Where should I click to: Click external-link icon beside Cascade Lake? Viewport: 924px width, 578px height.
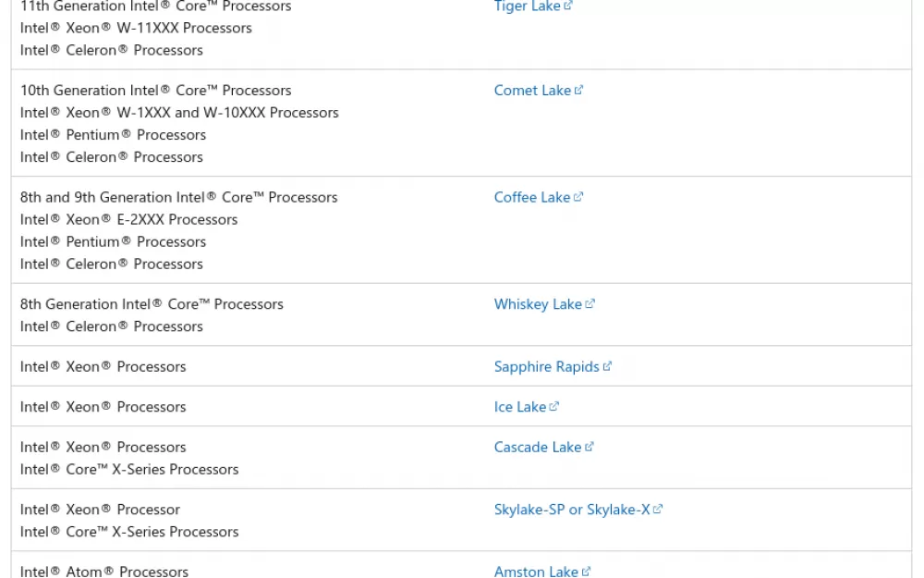point(589,447)
